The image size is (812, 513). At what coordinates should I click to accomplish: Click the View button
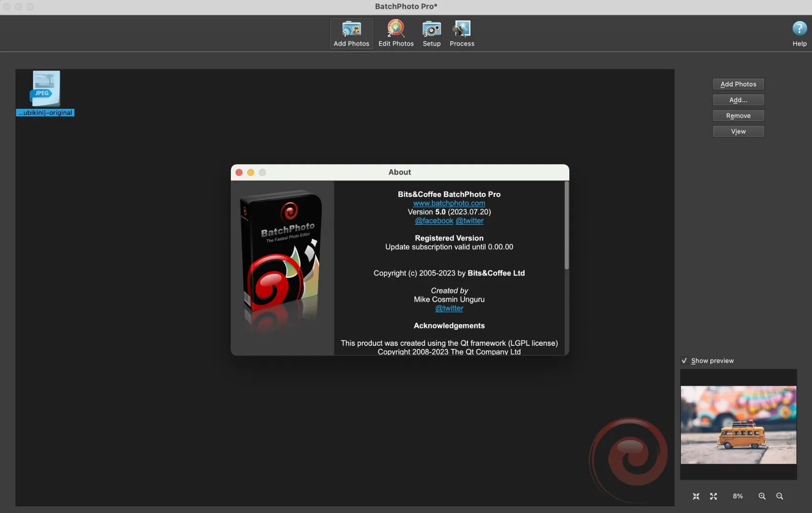pos(738,131)
